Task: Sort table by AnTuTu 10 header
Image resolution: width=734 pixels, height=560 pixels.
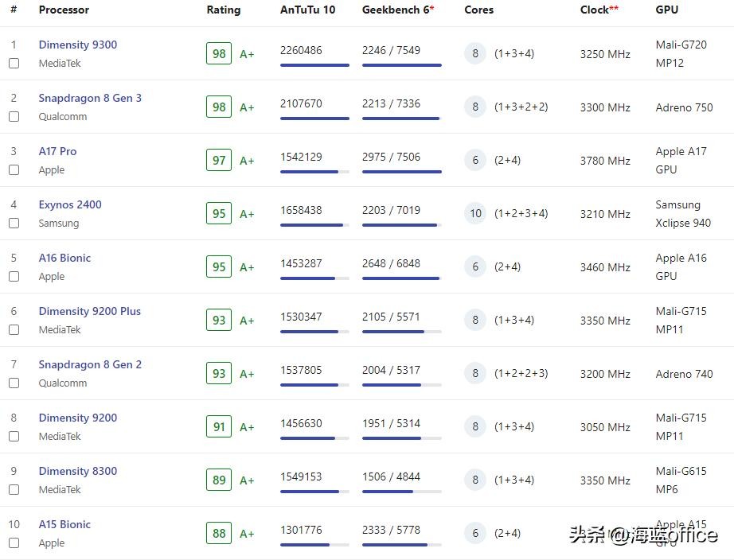Action: click(x=307, y=10)
